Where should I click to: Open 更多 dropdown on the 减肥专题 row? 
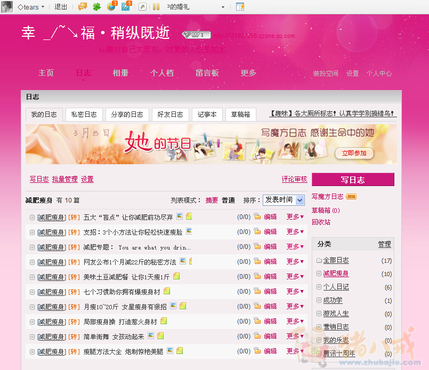(x=295, y=246)
